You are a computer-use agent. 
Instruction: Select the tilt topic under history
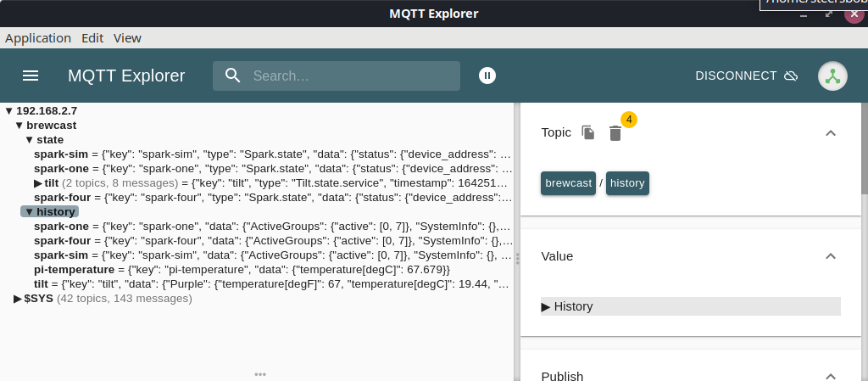[271, 284]
